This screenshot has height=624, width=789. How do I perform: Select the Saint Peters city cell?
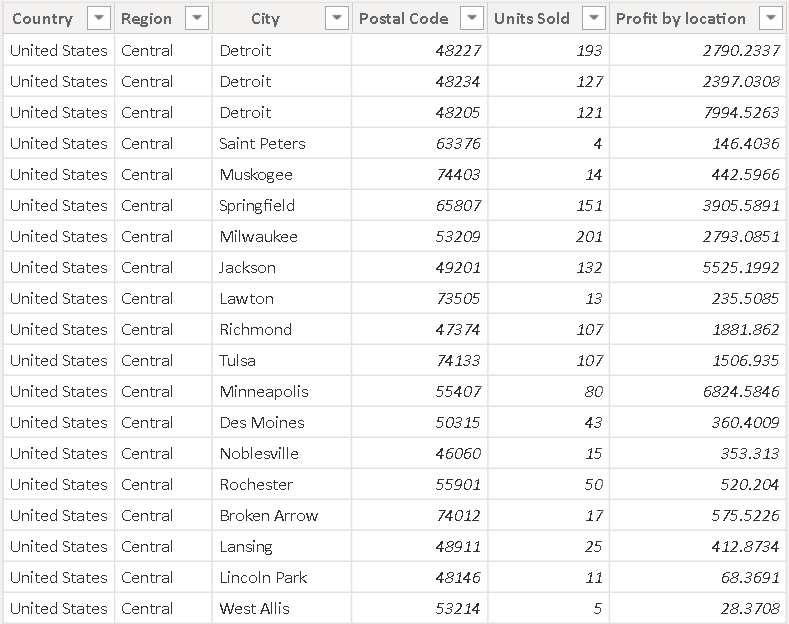pyautogui.click(x=263, y=143)
